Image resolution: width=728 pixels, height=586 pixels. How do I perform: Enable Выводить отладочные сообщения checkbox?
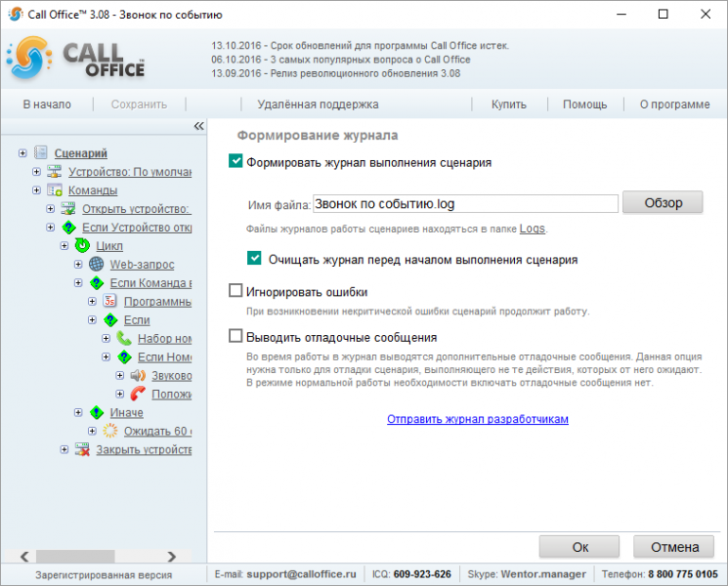pyautogui.click(x=236, y=335)
